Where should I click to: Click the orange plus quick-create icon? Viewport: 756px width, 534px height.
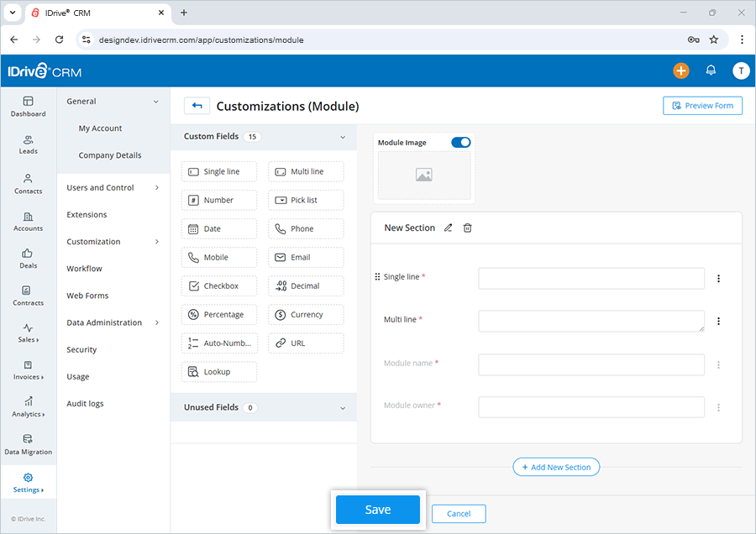(681, 71)
